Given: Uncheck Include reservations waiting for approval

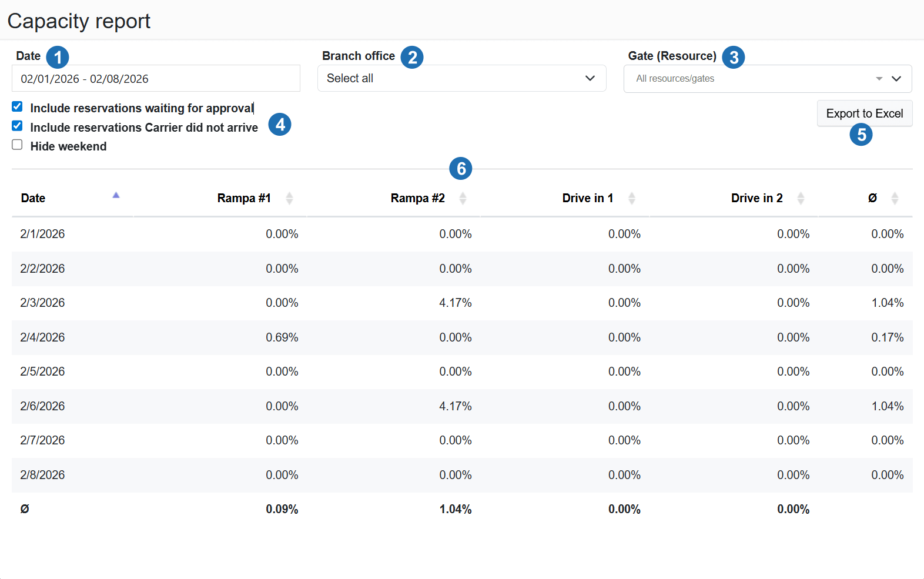Looking at the screenshot, I should click(17, 107).
